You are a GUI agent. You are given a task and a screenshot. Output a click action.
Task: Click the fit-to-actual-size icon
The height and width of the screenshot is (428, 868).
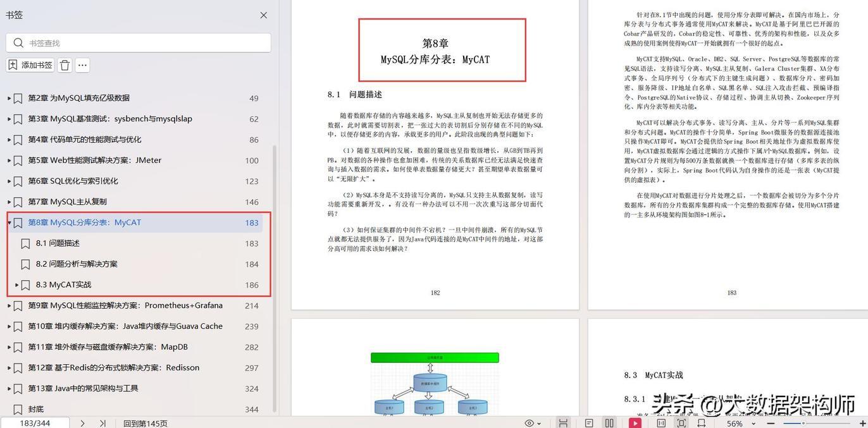[x=661, y=423]
